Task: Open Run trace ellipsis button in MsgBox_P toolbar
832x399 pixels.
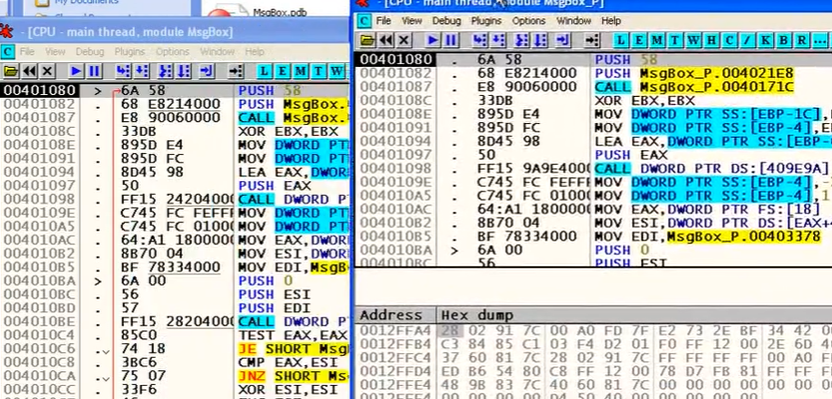Action: [x=820, y=40]
